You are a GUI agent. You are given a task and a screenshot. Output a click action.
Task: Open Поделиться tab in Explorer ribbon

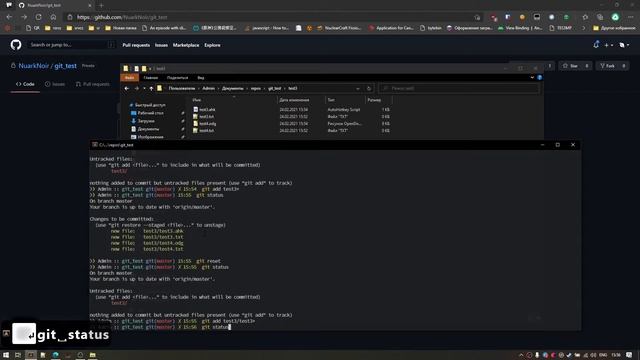pos(178,78)
